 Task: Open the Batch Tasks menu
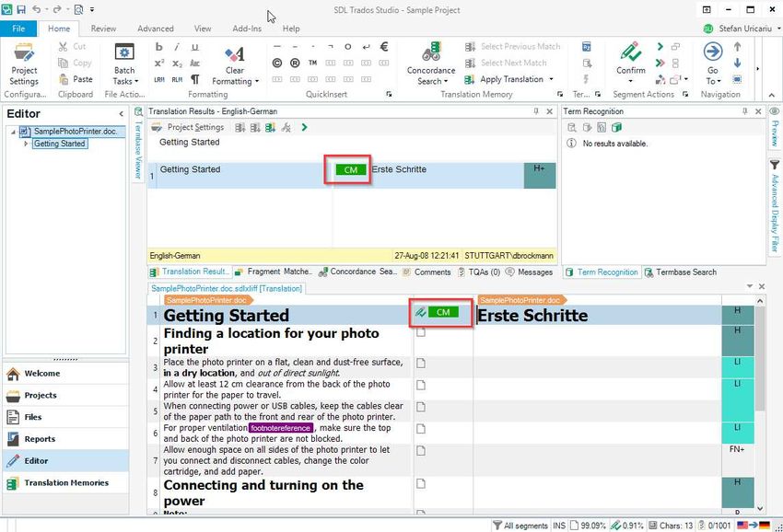point(124,64)
